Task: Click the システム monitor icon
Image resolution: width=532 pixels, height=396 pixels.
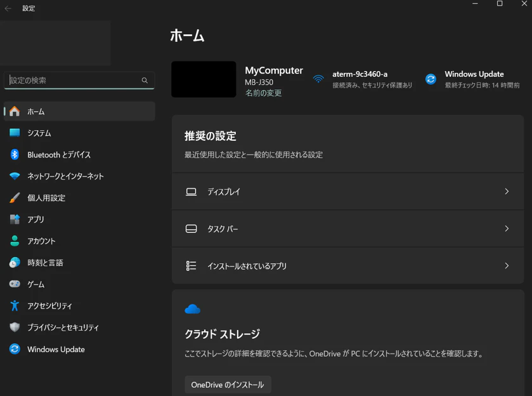Action: tap(14, 133)
